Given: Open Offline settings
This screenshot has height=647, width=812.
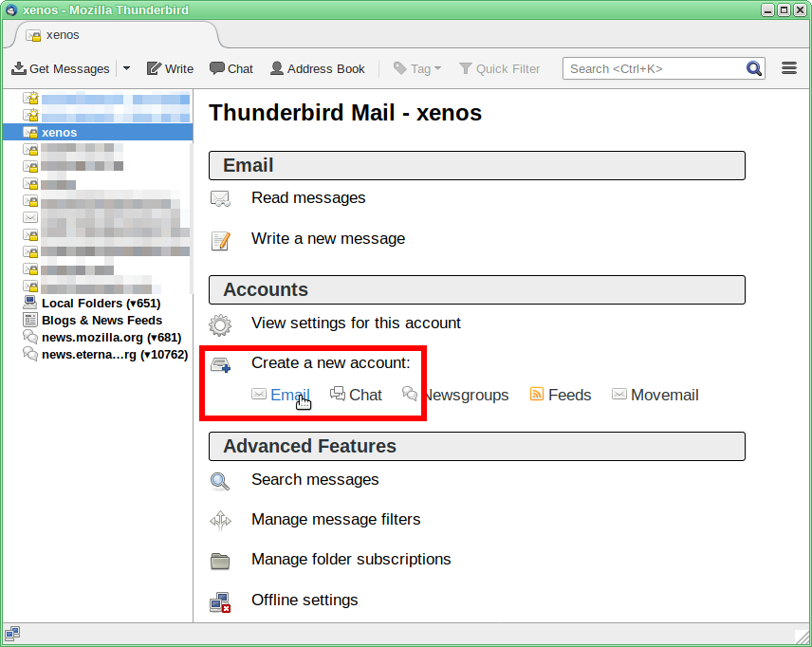Looking at the screenshot, I should (x=304, y=600).
